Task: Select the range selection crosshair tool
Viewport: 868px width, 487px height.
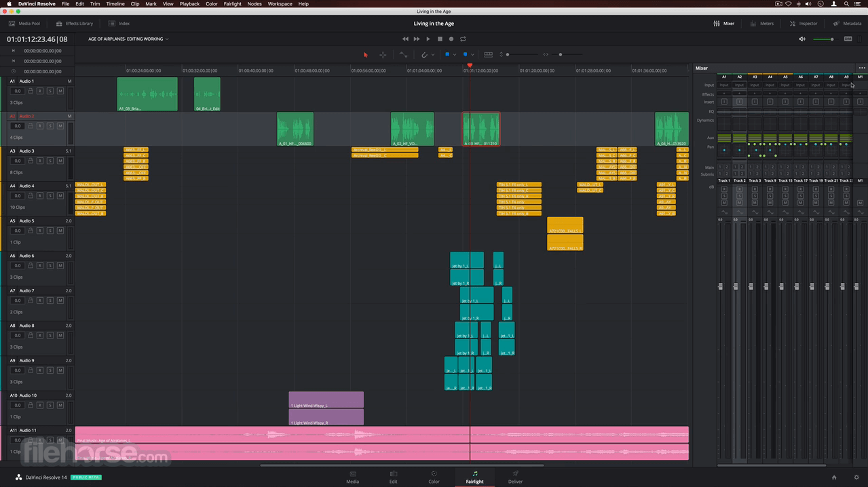Action: 383,54
